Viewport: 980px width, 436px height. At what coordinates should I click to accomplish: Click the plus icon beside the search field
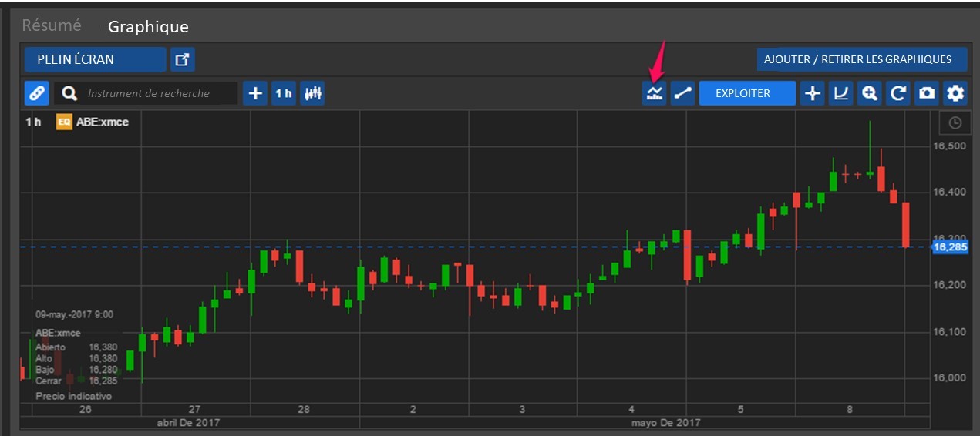[255, 93]
